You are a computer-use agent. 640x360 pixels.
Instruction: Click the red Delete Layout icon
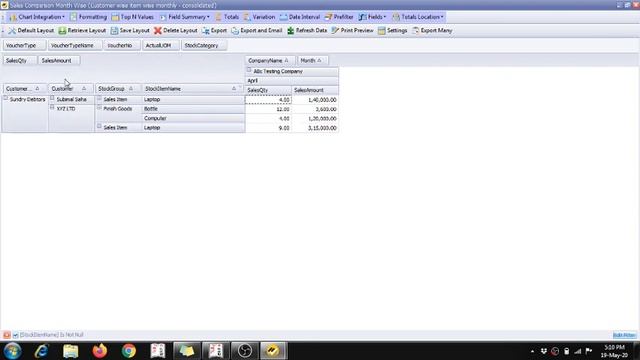158,31
